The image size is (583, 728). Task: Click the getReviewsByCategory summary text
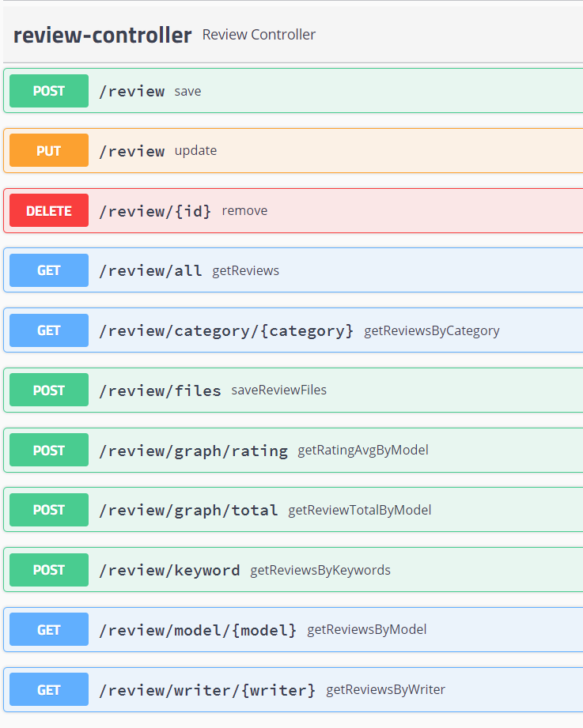point(432,330)
